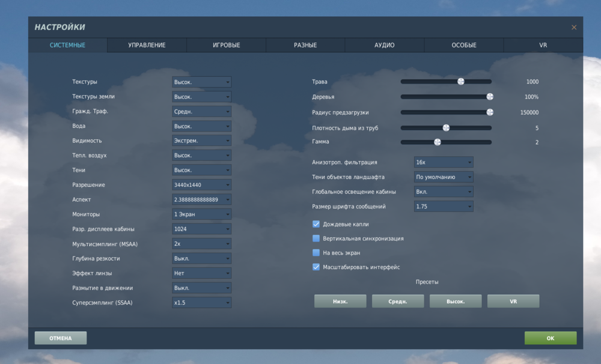Open the Глобальное освещение кабины dropdown
Image resolution: width=601 pixels, height=364 pixels.
[444, 192]
